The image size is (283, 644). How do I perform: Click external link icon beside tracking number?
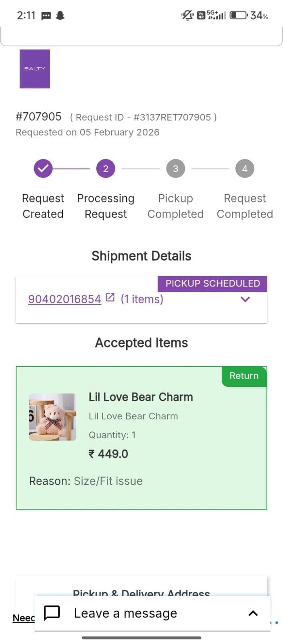tap(110, 298)
